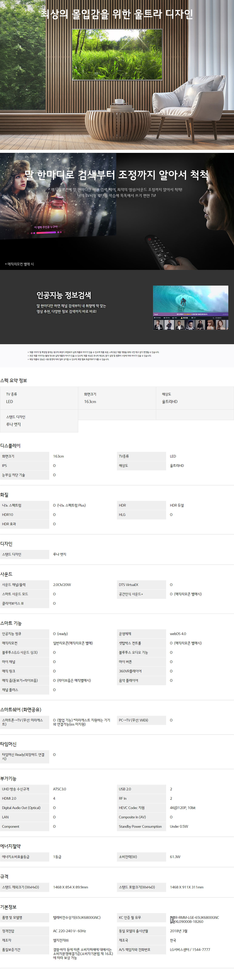Select the 스펙 요약 정보 heading
The height and width of the screenshot is (980, 234).
[x=14, y=380]
